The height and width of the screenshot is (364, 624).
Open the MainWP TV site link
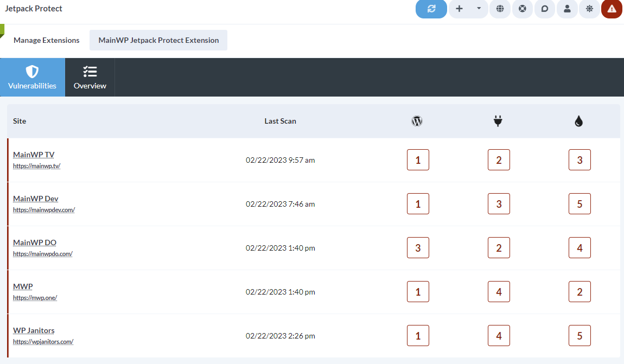pyautogui.click(x=34, y=154)
